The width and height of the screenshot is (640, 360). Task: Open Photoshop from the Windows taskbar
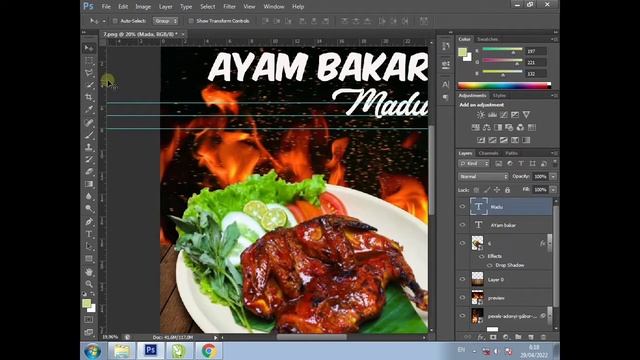pos(150,351)
